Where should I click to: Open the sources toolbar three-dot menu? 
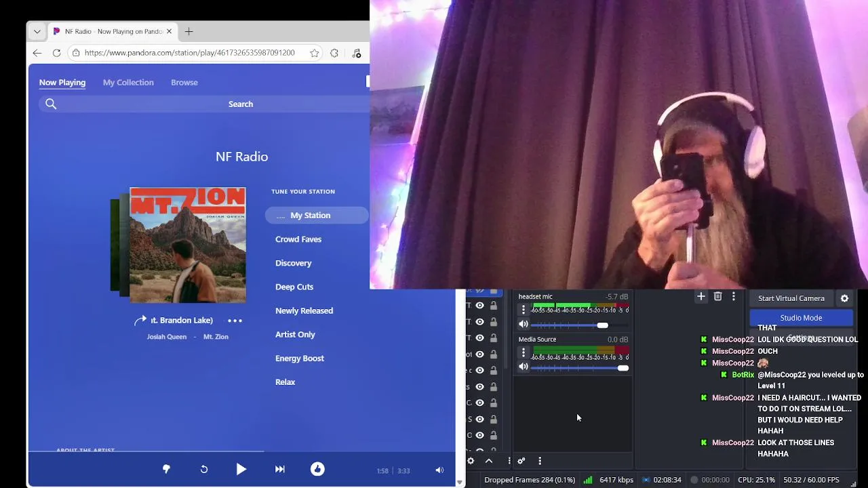(x=509, y=461)
